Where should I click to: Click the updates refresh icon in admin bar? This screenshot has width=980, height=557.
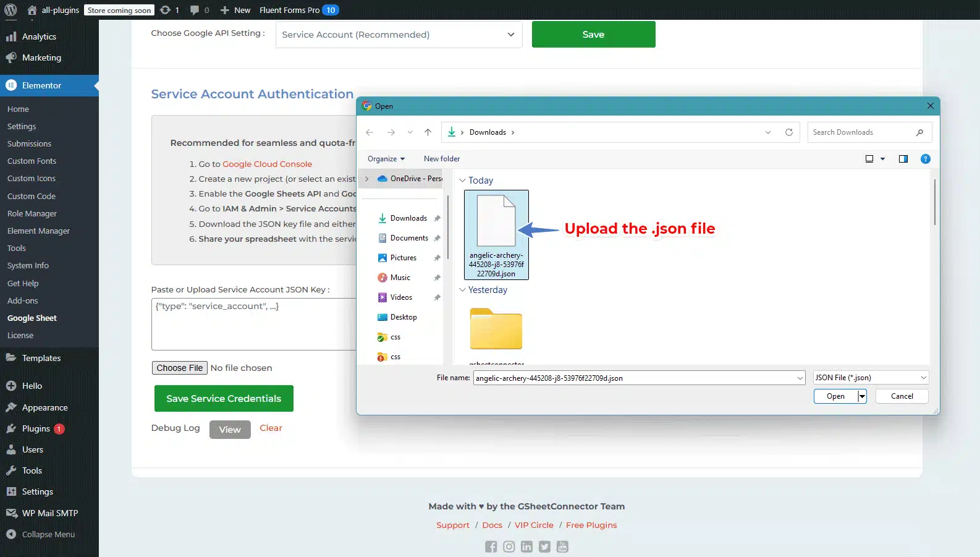pos(165,10)
